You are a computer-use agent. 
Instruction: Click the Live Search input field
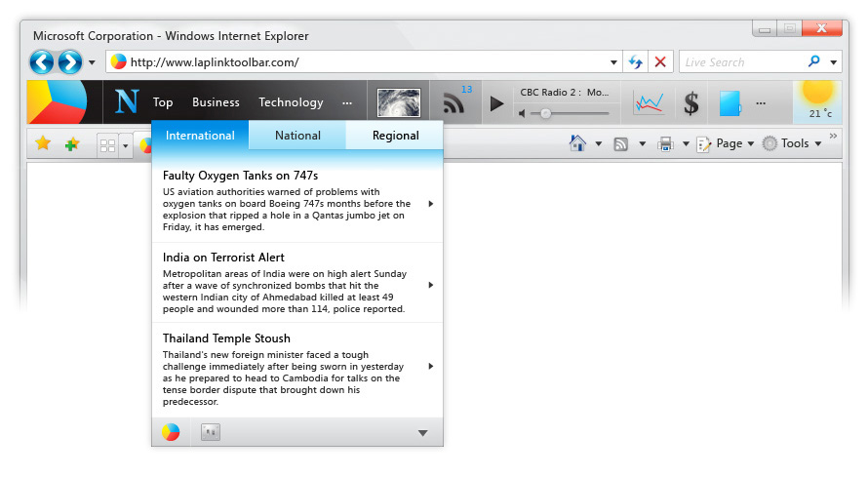coord(741,62)
